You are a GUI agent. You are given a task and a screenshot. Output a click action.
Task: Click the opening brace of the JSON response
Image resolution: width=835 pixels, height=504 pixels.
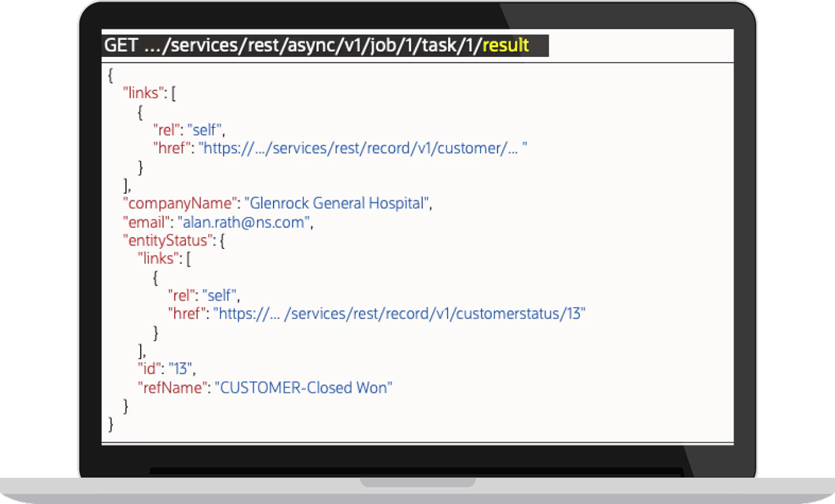click(110, 74)
